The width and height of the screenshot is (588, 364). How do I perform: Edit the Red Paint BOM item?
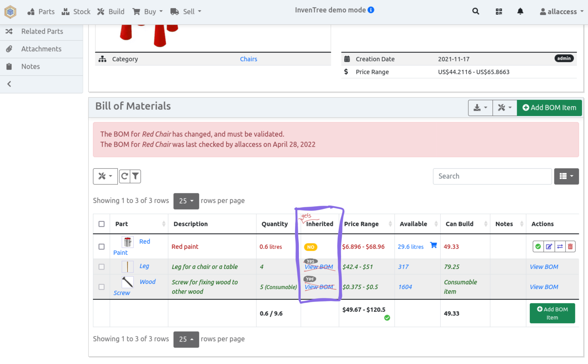[x=549, y=247]
